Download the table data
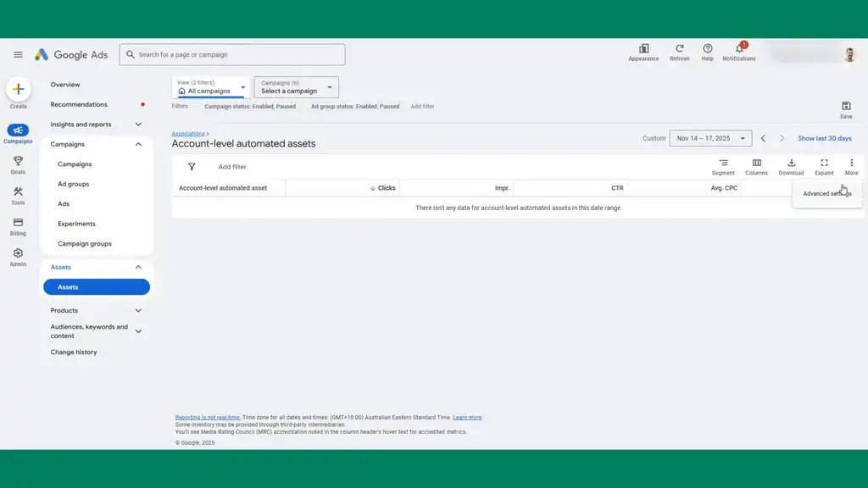Image resolution: width=868 pixels, height=488 pixels. tap(791, 166)
